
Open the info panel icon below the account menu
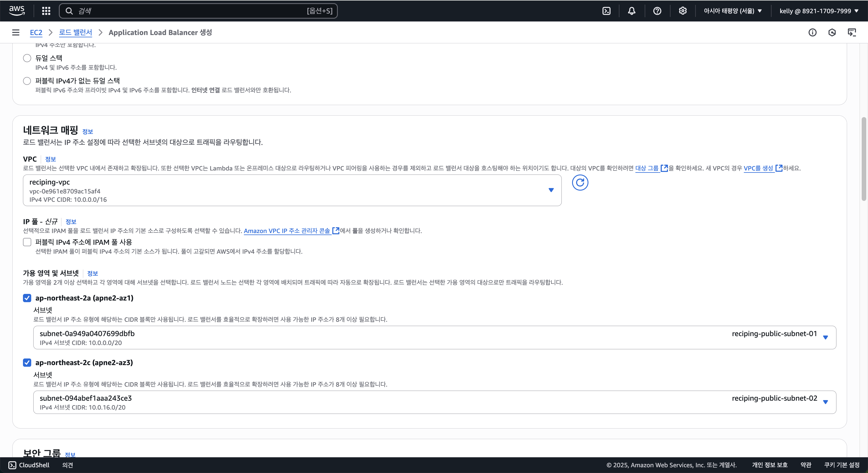[x=812, y=32]
